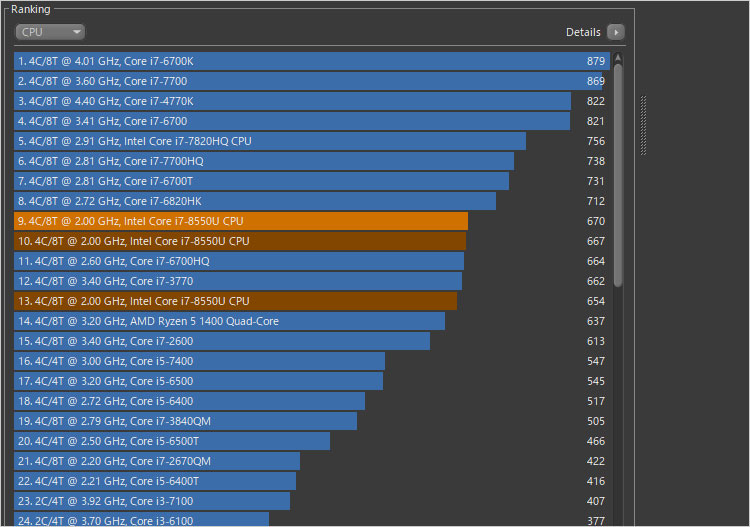Select the Core i7-2670QM ranking row
750x527 pixels.
click(312, 461)
